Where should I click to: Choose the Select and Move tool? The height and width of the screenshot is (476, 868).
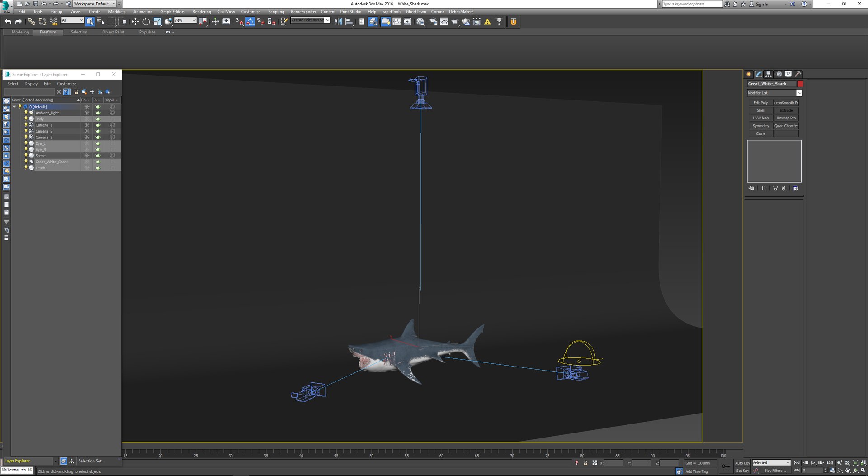tap(135, 21)
